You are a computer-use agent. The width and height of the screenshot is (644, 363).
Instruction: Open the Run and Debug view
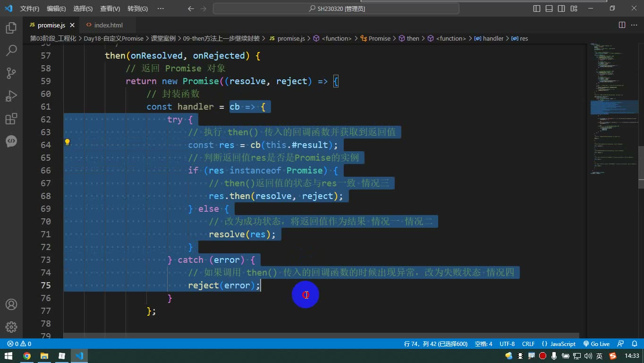tap(11, 95)
